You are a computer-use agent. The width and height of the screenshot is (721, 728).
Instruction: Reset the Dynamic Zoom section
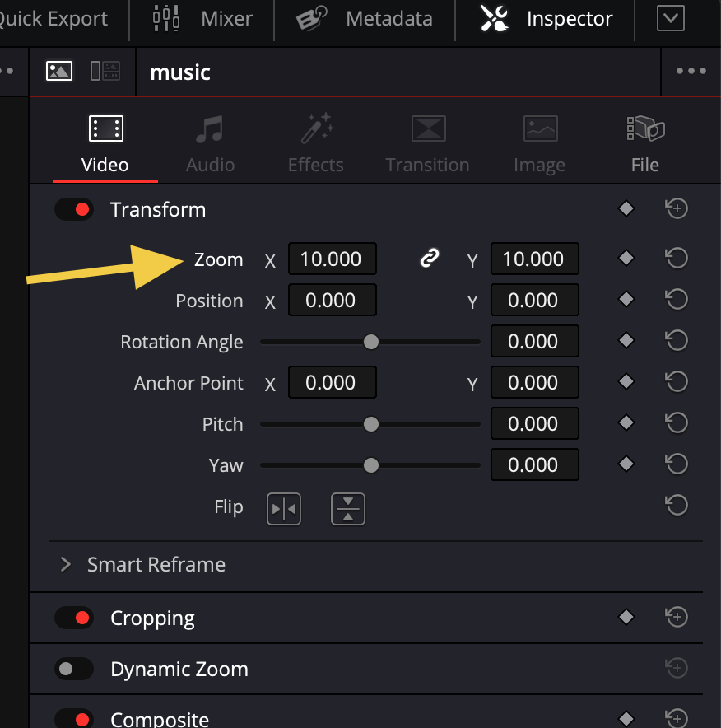coord(677,668)
